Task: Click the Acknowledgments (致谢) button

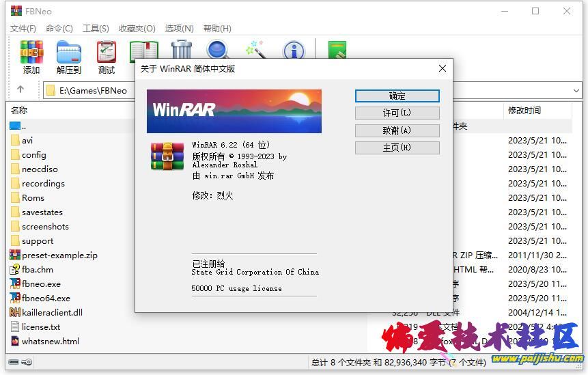Action: coord(397,130)
